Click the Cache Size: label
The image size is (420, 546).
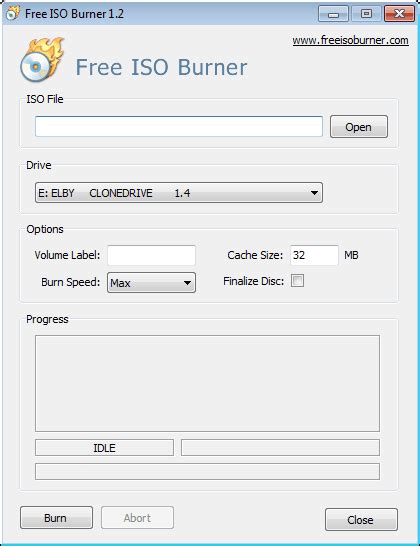click(255, 255)
